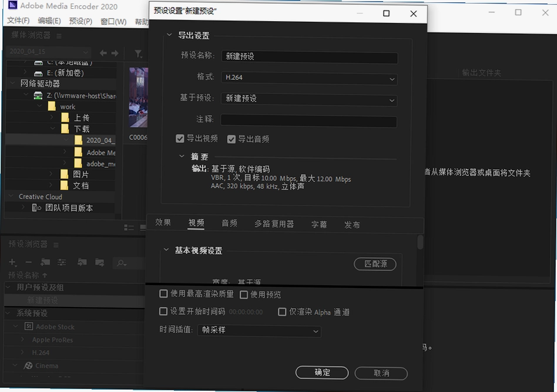The width and height of the screenshot is (557, 392).
Task: Select the C0006 video thumbnail
Action: coord(139,97)
